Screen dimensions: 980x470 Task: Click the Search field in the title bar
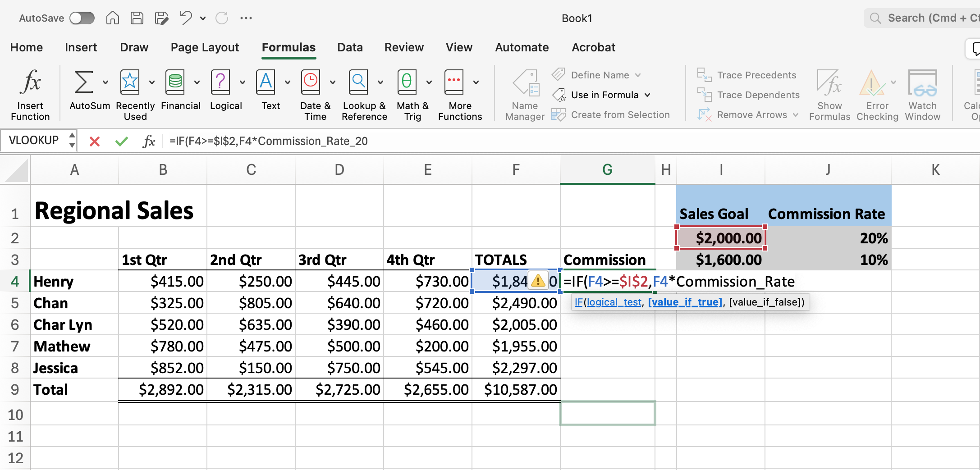tap(922, 18)
